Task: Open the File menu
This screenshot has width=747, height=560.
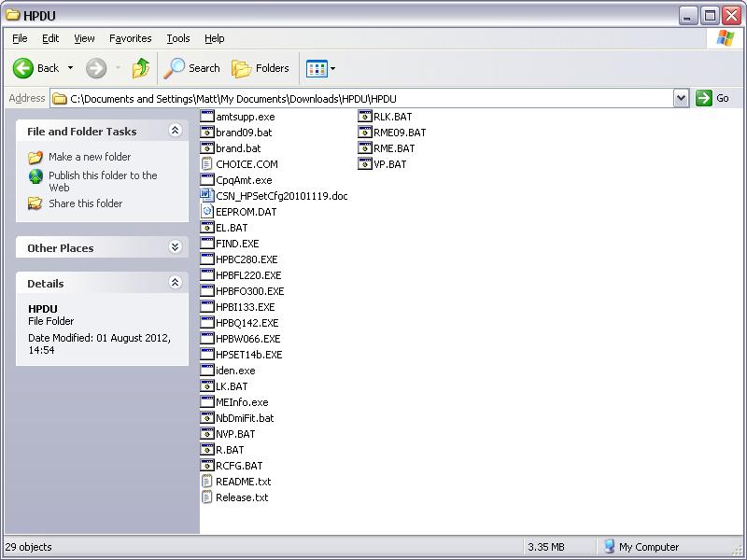Action: (20, 38)
